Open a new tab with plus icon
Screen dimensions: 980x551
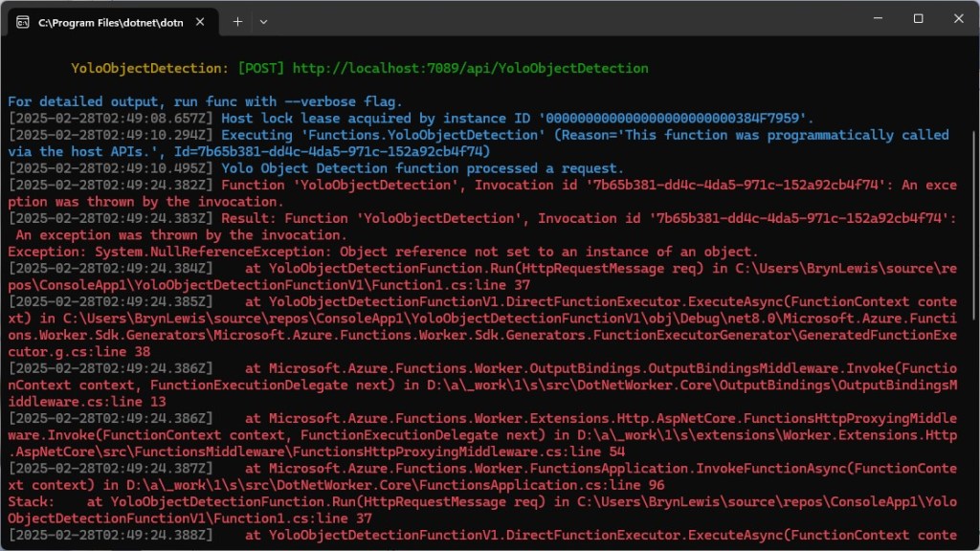237,21
